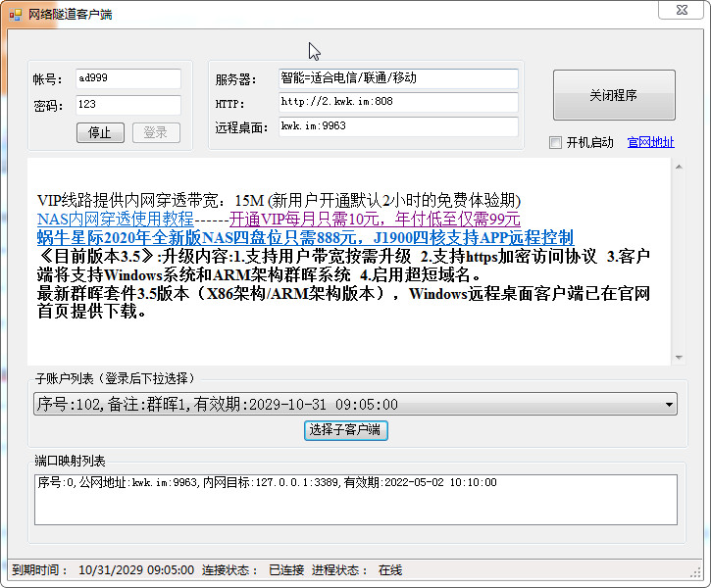Open the 官网地址 link
711x588 pixels.
tap(650, 142)
